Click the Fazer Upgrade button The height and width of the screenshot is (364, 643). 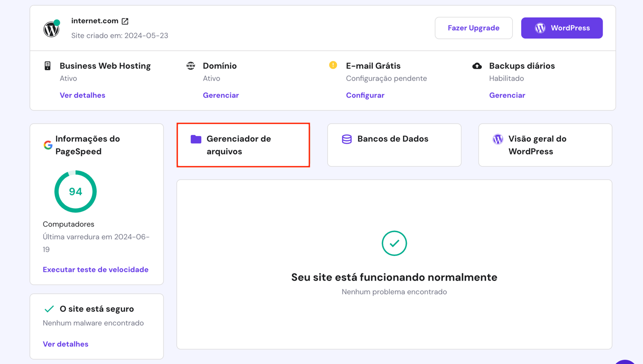473,28
